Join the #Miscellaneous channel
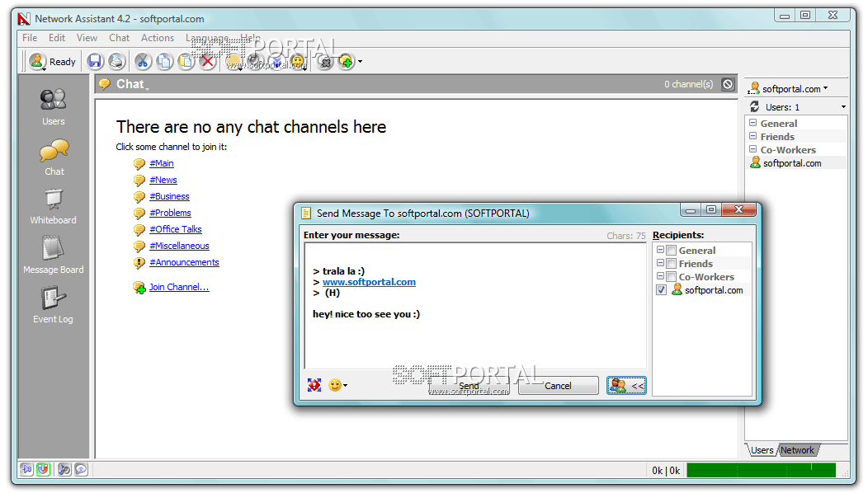The width and height of the screenshot is (868, 493). pos(179,246)
